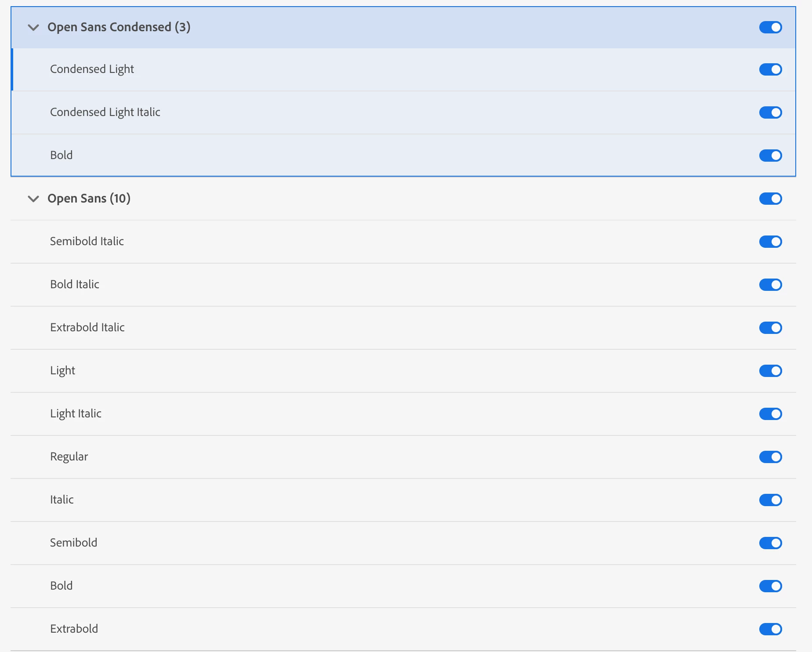The height and width of the screenshot is (652, 812).
Task: Click the Extrabold Italic label
Action: click(x=87, y=327)
